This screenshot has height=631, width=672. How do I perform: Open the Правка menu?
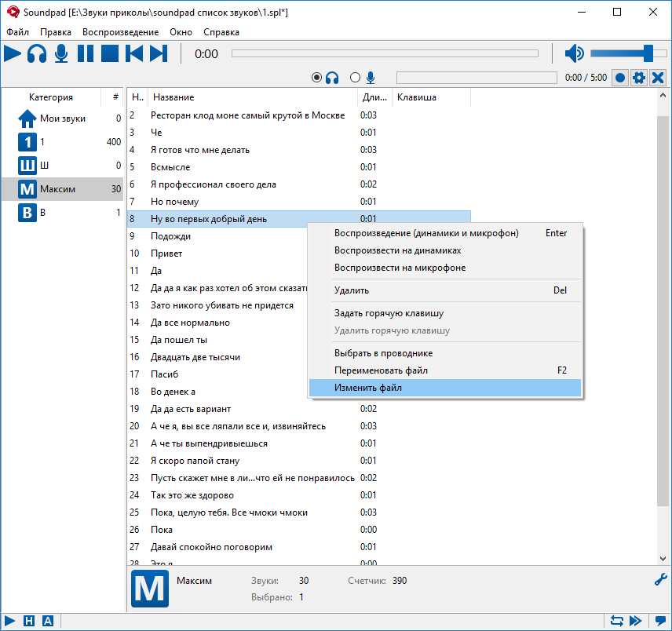point(56,32)
